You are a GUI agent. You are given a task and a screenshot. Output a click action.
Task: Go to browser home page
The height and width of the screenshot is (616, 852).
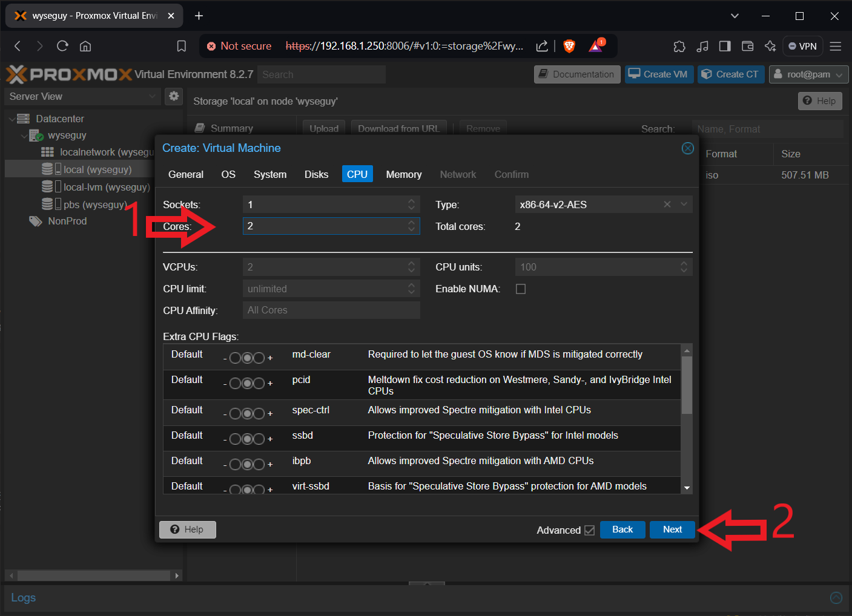(x=85, y=46)
